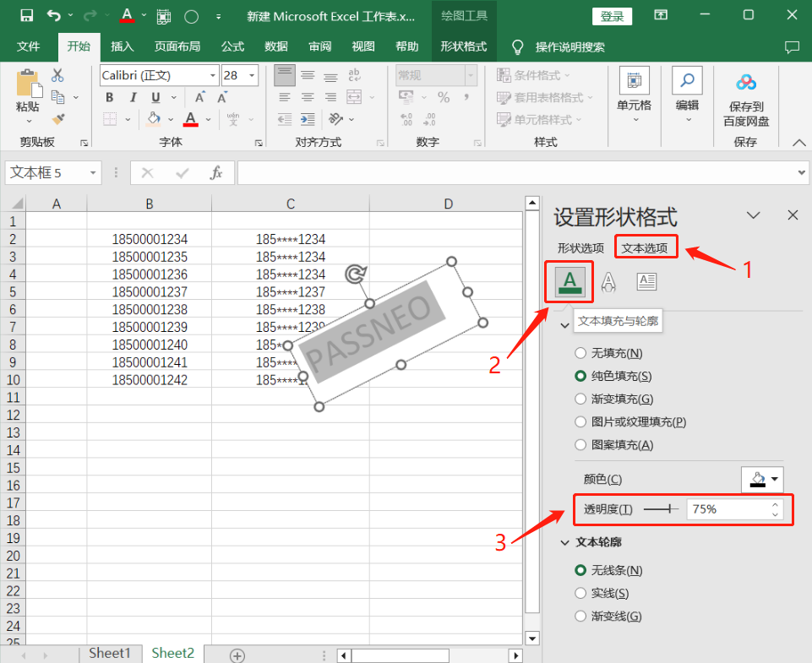Switch to Sheet1 worksheet tab
Viewport: 812px width, 663px height.
[109, 653]
